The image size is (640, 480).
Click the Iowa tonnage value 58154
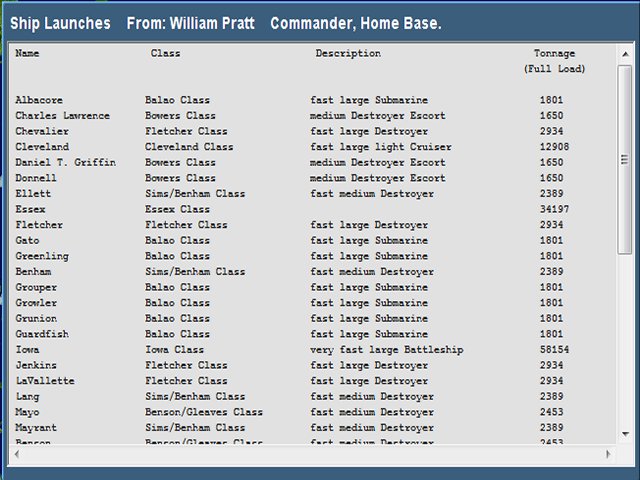click(x=554, y=350)
